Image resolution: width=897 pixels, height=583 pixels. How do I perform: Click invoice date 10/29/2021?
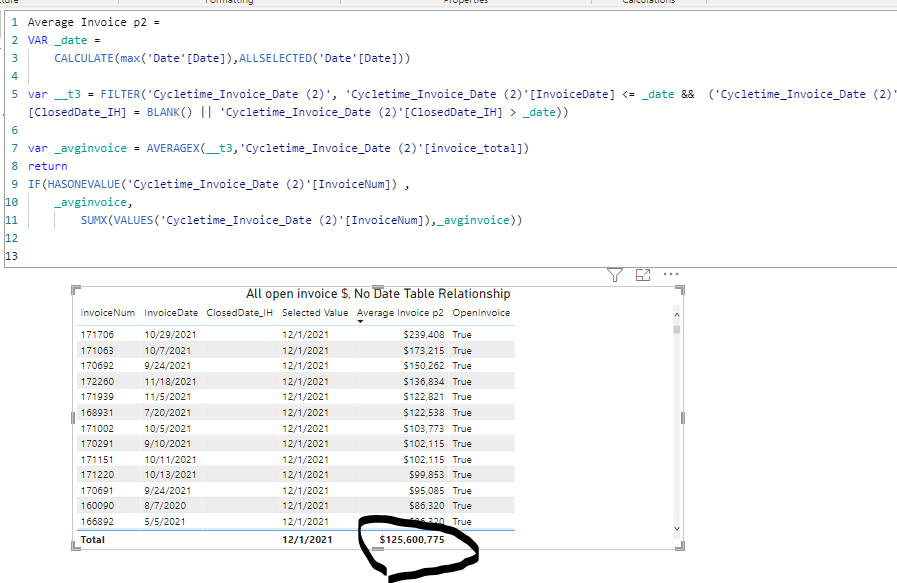[x=170, y=335]
